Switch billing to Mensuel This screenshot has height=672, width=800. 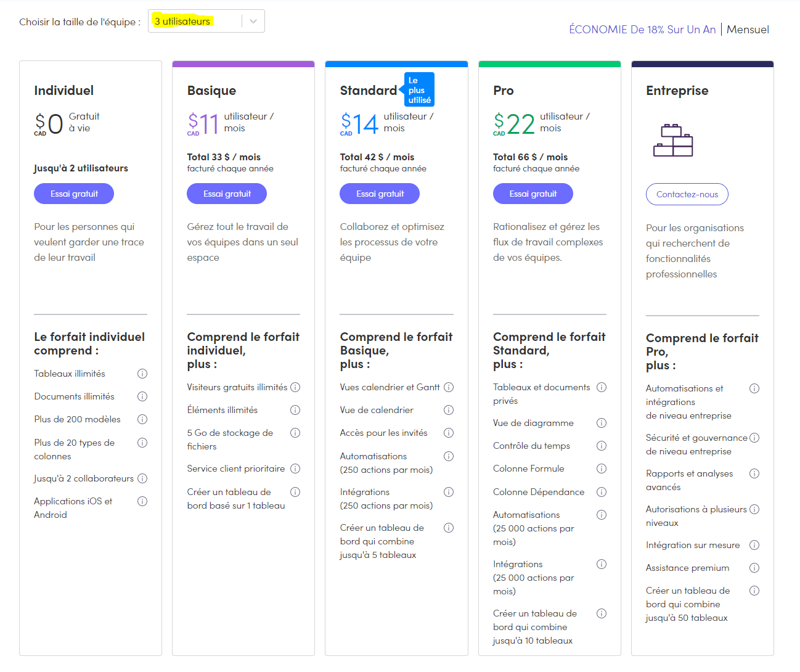coord(748,30)
